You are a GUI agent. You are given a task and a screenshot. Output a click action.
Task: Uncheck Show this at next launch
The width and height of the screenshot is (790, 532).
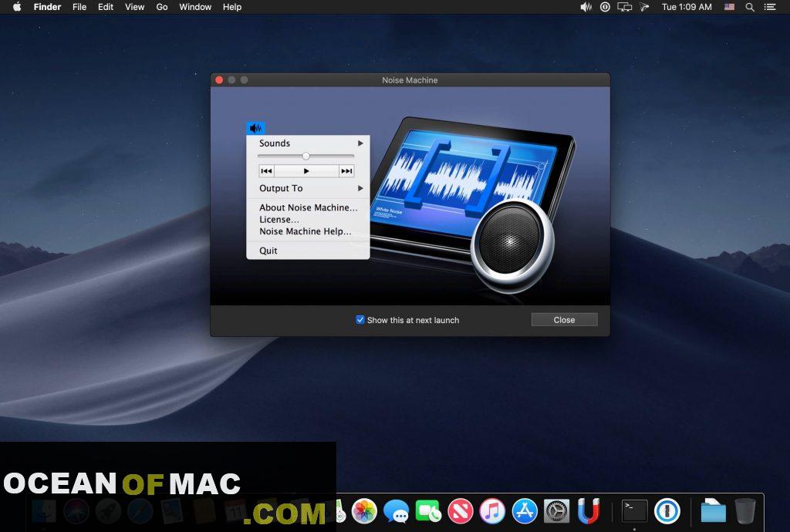click(360, 320)
